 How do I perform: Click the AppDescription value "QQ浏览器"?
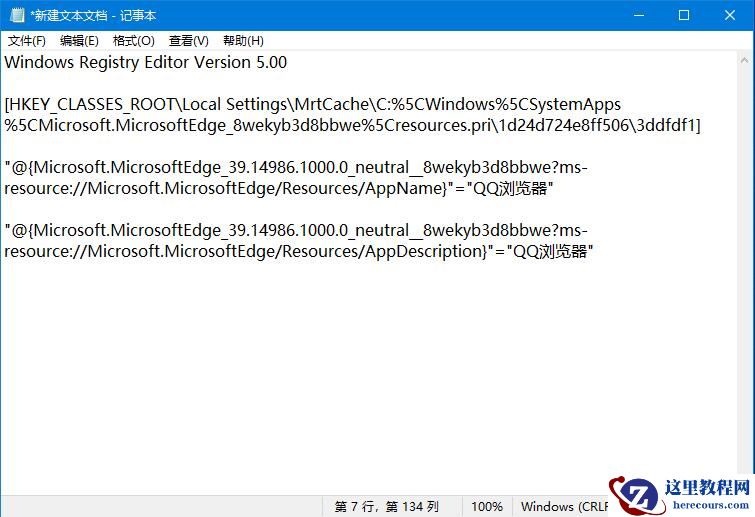pos(550,251)
